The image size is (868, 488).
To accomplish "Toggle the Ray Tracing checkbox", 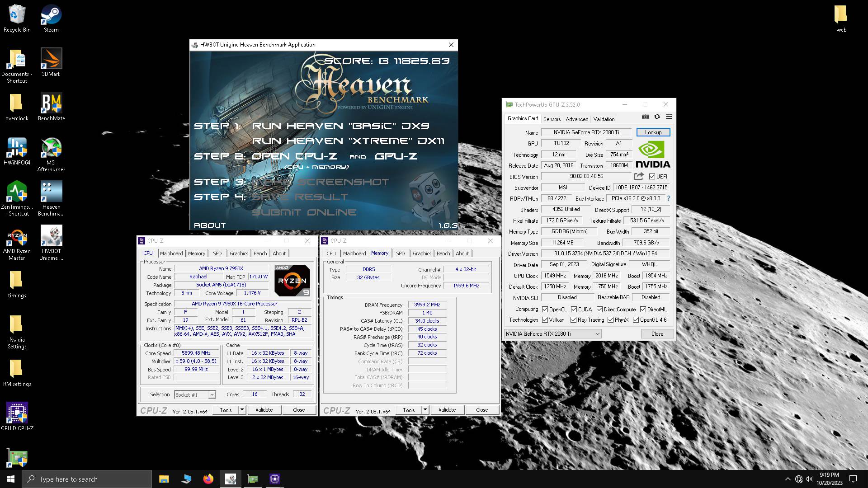I will pyautogui.click(x=573, y=320).
